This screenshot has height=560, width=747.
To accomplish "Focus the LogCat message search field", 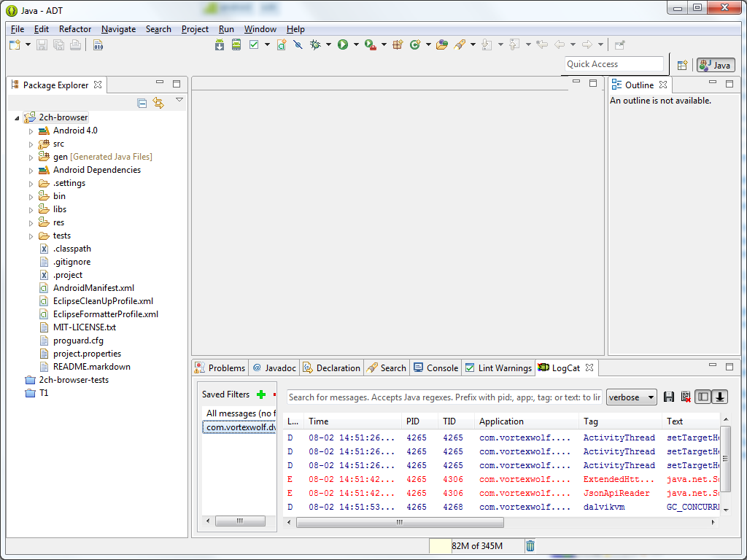I will [445, 397].
